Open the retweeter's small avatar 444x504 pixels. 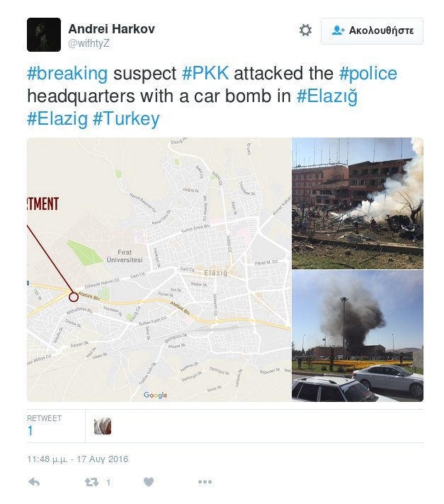point(103,426)
